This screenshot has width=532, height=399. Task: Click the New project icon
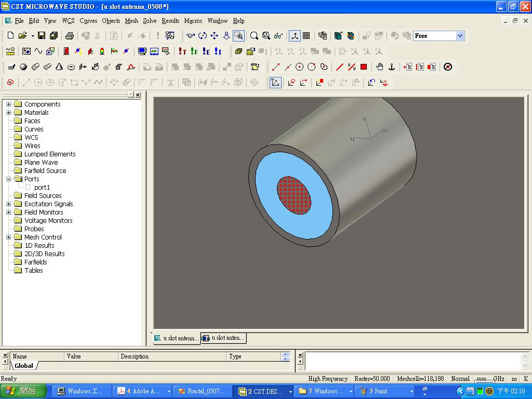pyautogui.click(x=10, y=35)
